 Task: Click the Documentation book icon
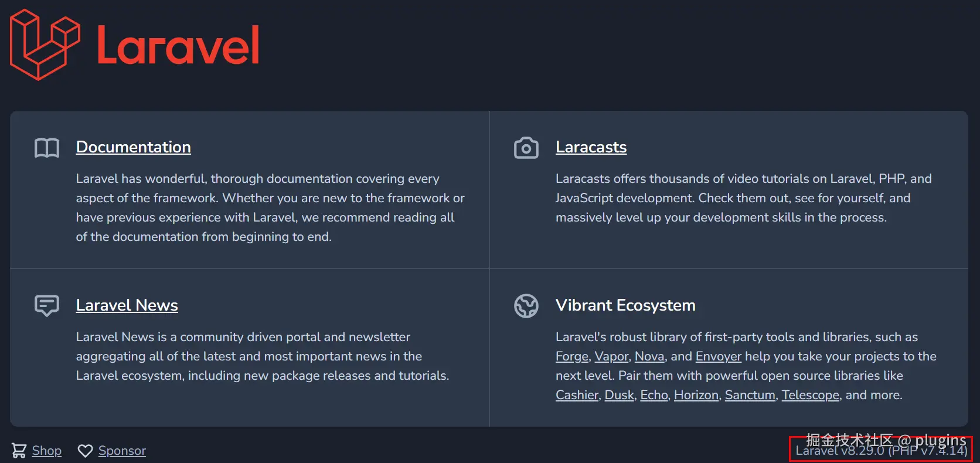pyautogui.click(x=47, y=148)
